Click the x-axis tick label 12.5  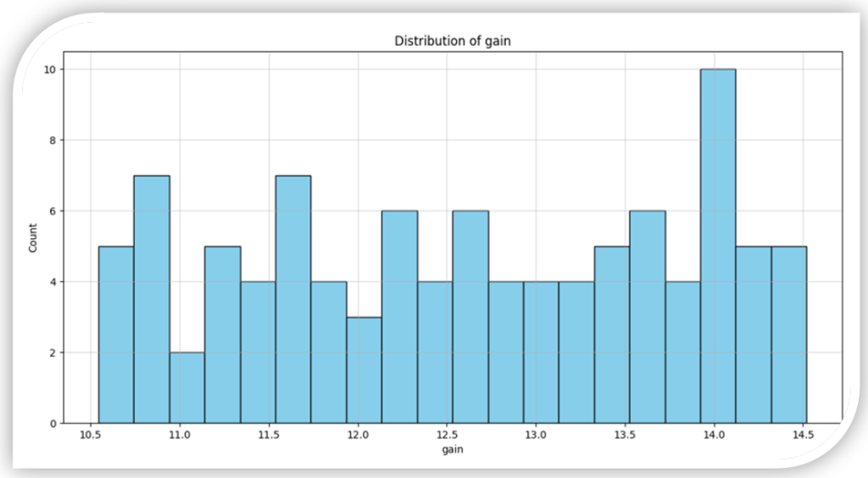pyautogui.click(x=447, y=435)
